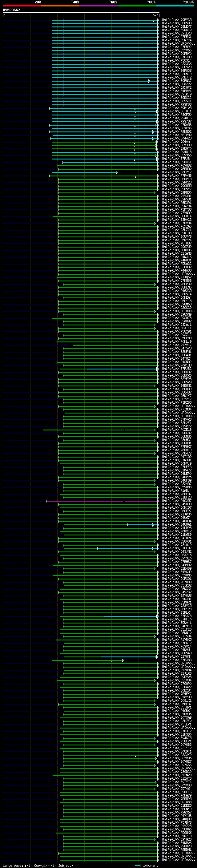Image resolution: width=197 pixels, height=868 pixels.
Task: Select the UniRef100_A9NNQ2 label
Action: pyautogui.click(x=177, y=132)
